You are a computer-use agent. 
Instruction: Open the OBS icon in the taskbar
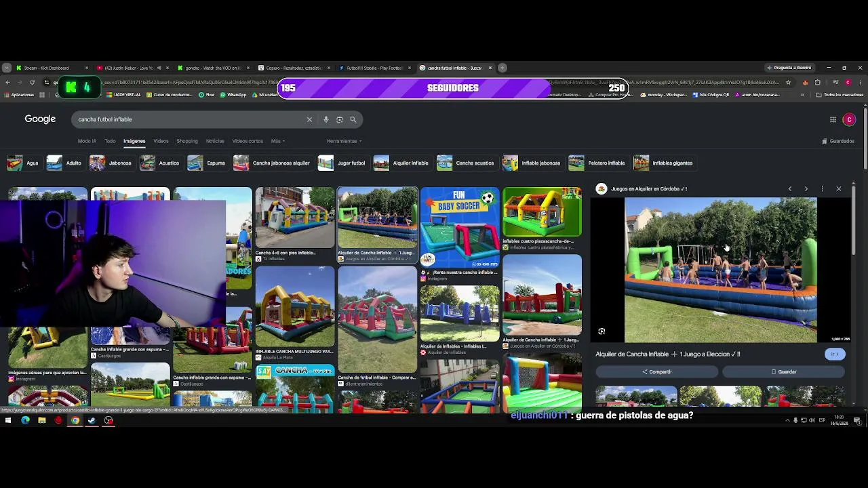click(x=108, y=420)
